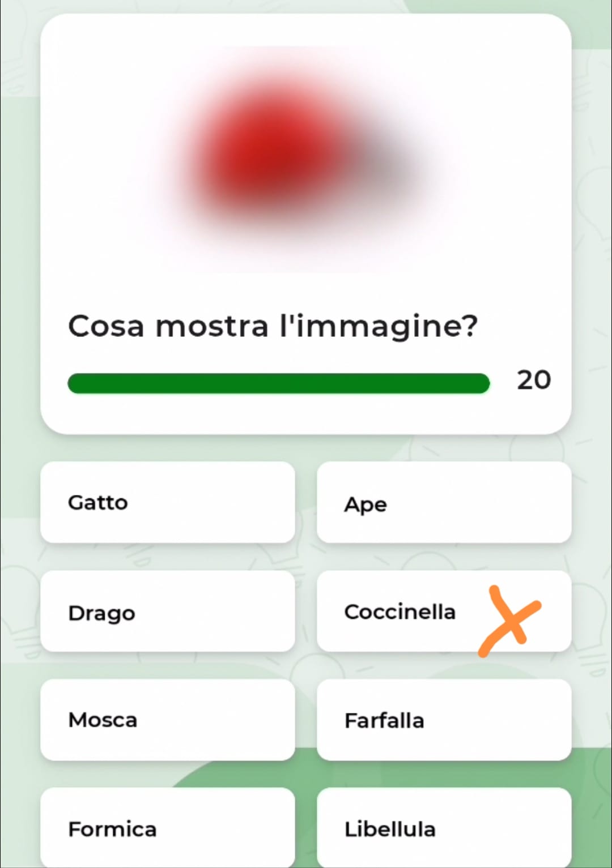Image resolution: width=612 pixels, height=868 pixels.
Task: Click the word "l'immagine?" in the question
Action: pyautogui.click(x=379, y=327)
